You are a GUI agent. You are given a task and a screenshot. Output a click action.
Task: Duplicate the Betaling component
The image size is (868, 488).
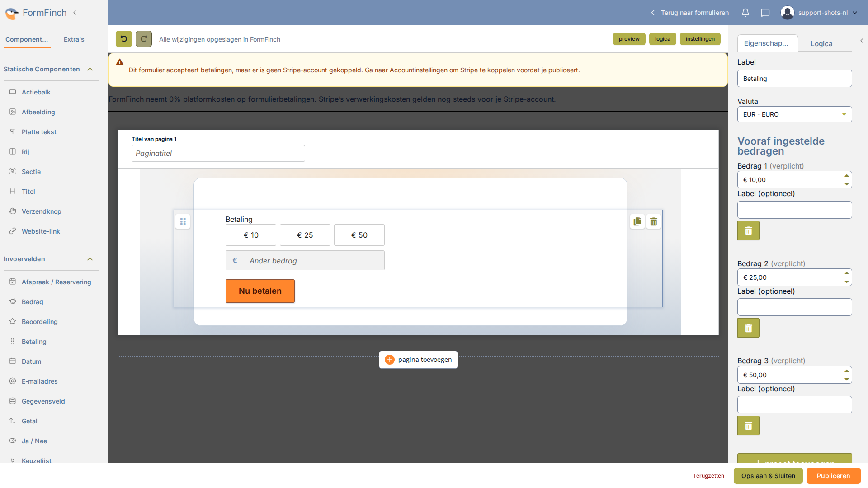click(x=637, y=221)
